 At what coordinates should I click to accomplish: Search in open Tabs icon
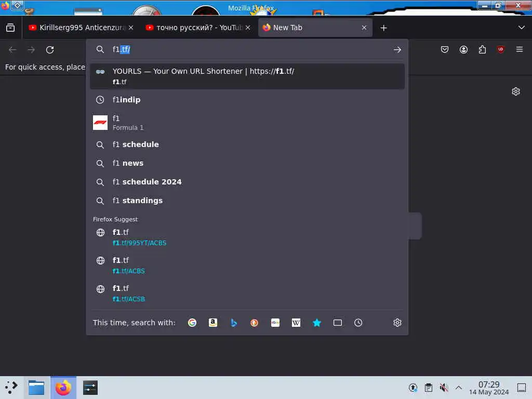coord(338,323)
